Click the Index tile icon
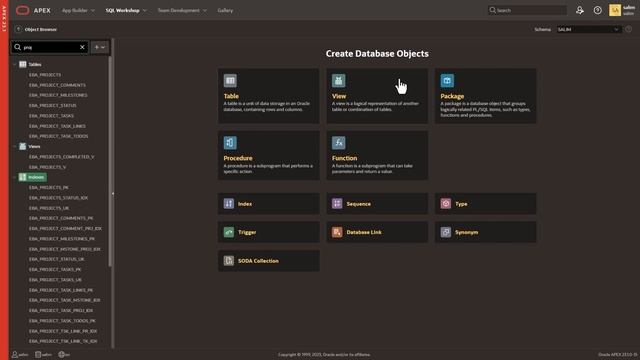This screenshot has width=640, height=360. pyautogui.click(x=229, y=203)
